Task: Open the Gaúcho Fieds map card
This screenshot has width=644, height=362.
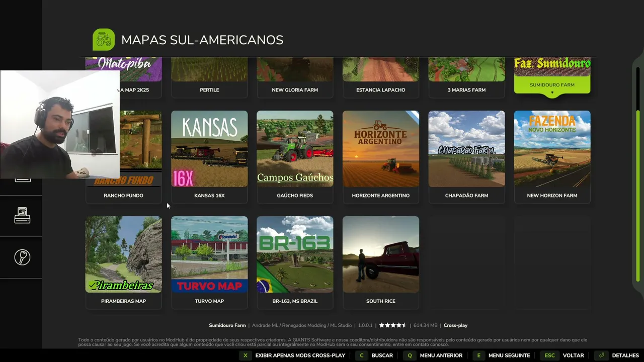Action: (295, 157)
